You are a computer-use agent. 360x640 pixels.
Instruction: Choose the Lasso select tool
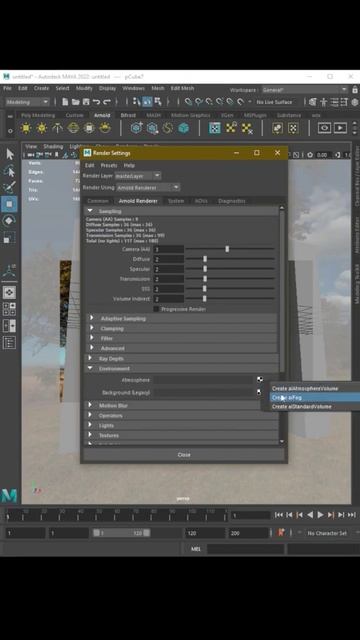click(9, 171)
